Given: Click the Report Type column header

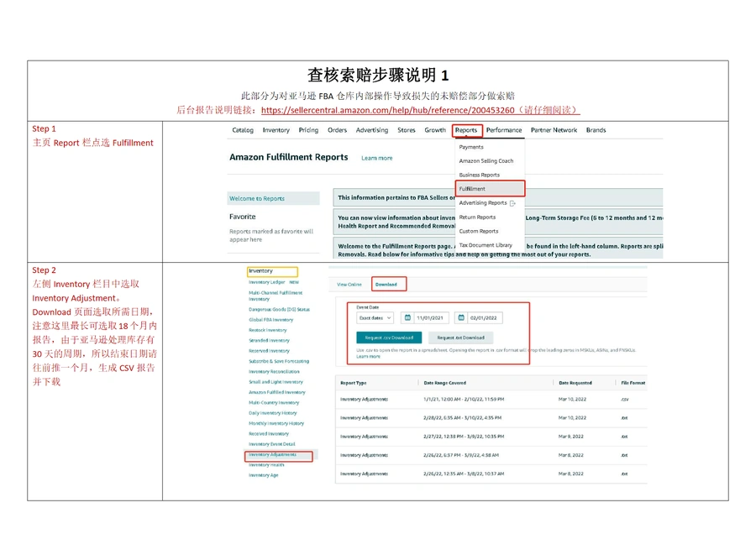Looking at the screenshot, I should [x=354, y=383].
